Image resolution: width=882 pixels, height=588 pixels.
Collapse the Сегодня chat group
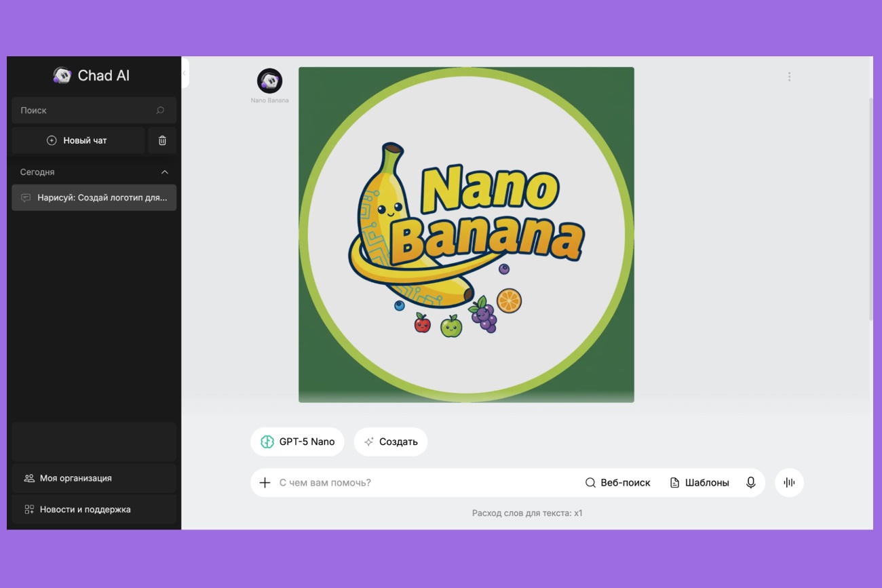point(164,172)
